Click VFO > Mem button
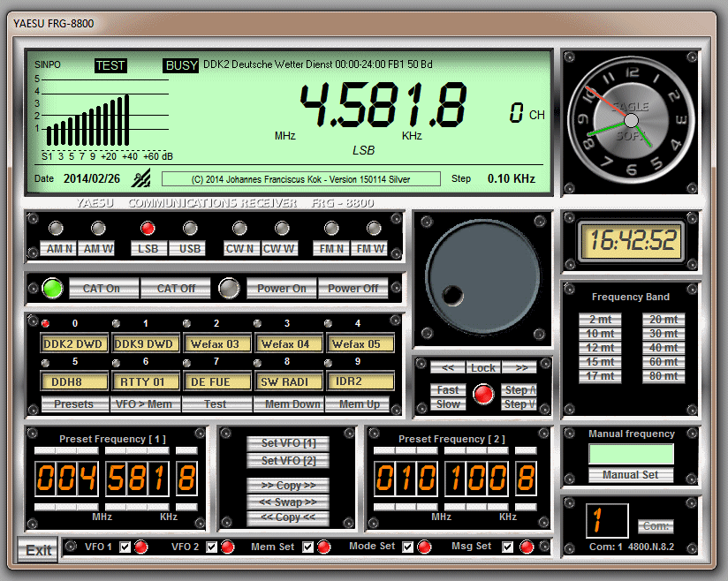The image size is (728, 581). click(146, 404)
